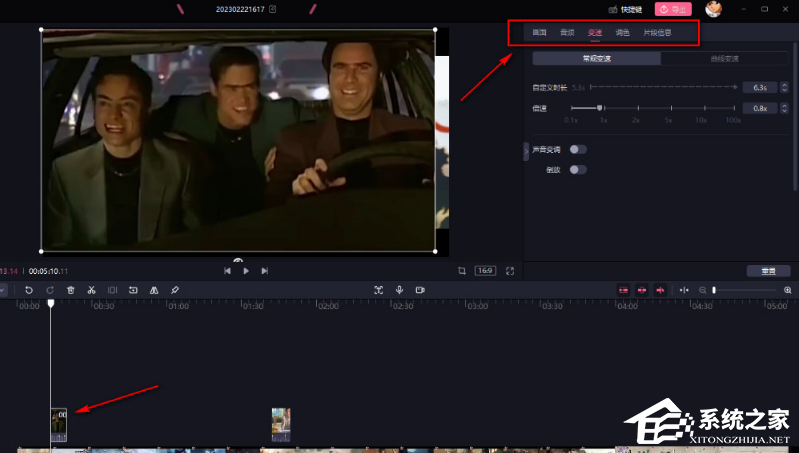Screen dimensions: 799x453
Task: Select the second clip thumbnail near 01:45
Action: click(281, 424)
